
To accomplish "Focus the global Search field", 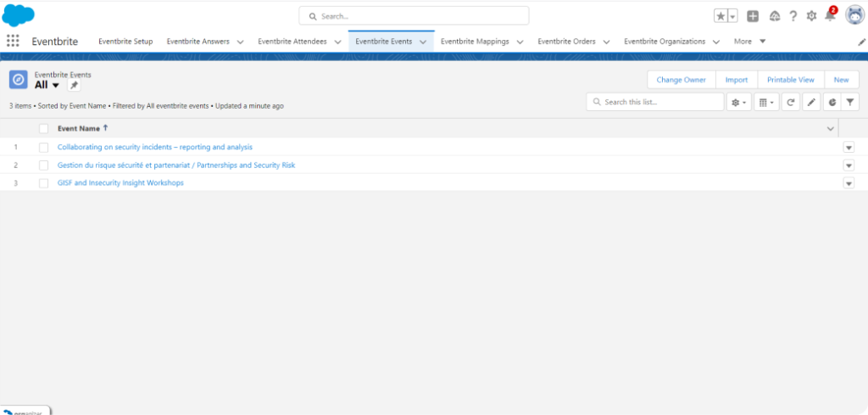I will [414, 16].
